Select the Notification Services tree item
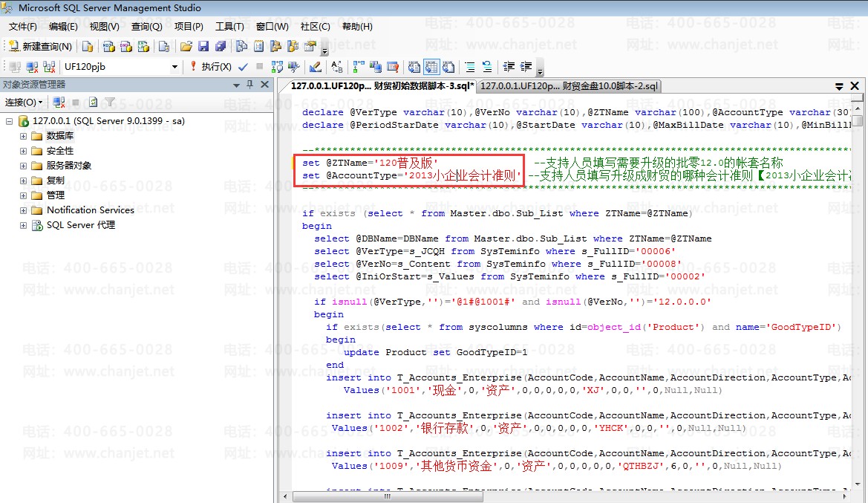868x503 pixels. (90, 210)
